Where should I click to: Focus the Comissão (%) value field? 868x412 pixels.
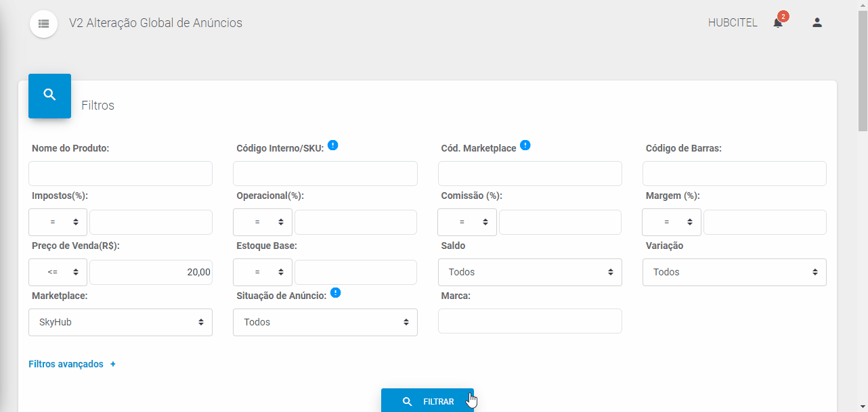pyautogui.click(x=560, y=222)
